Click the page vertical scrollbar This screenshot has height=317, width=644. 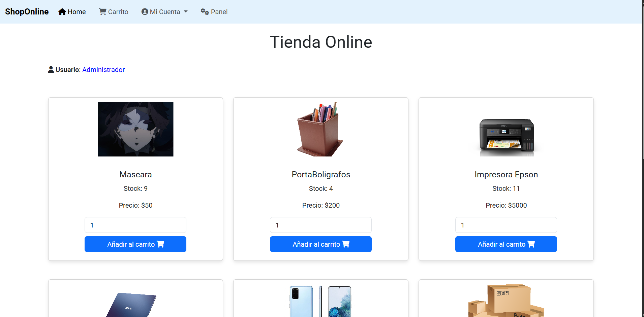coord(643,158)
